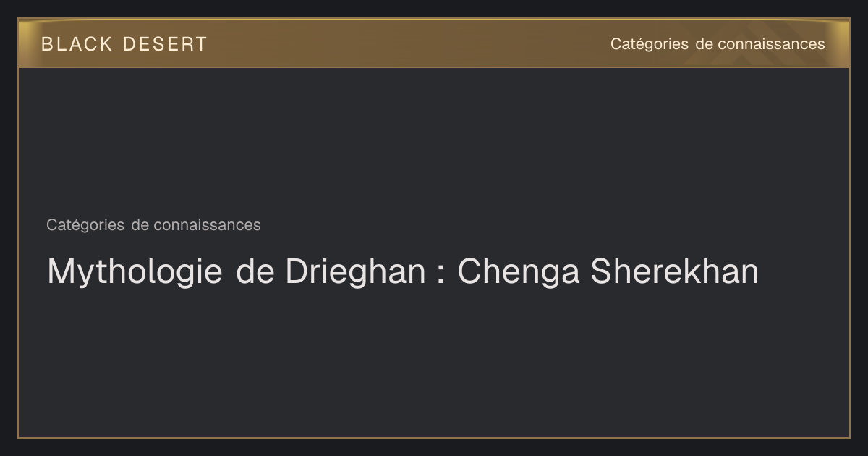
Task: Click the empty dark area below title
Action: [434, 362]
